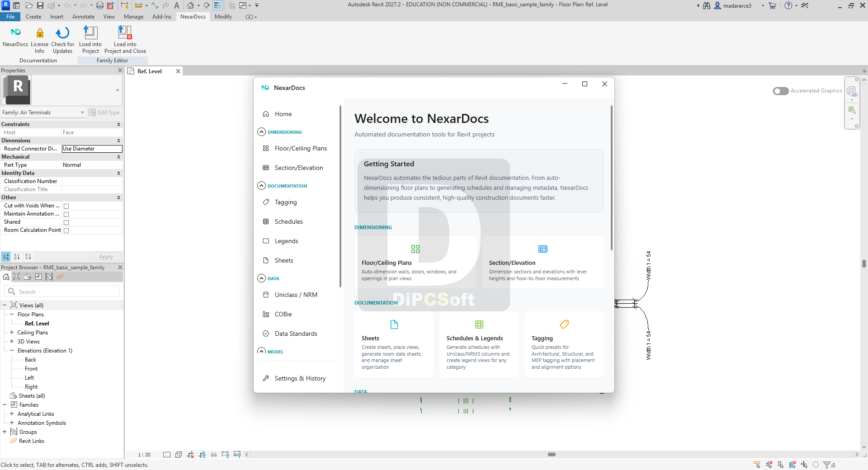Screen dimensions: 868x470
Task: Expand Groups tree node
Action: pyautogui.click(x=5, y=432)
